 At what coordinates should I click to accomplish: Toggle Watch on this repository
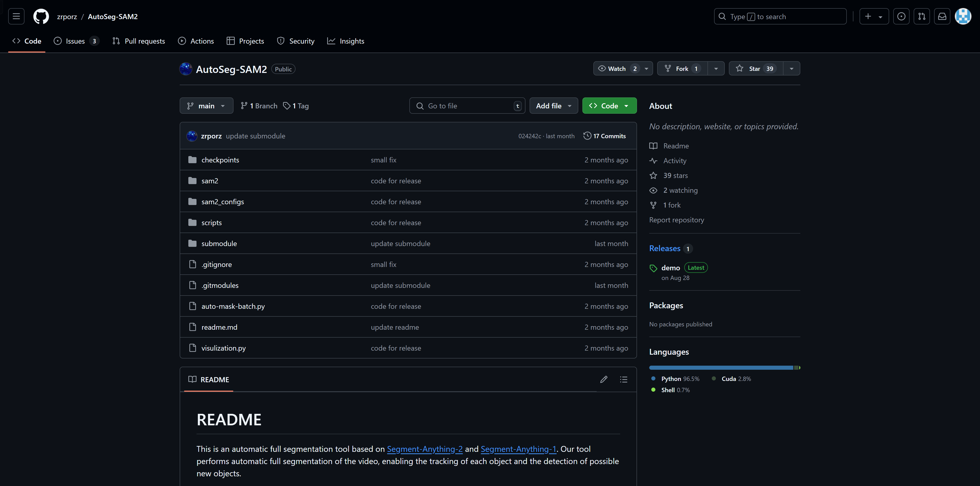point(623,68)
